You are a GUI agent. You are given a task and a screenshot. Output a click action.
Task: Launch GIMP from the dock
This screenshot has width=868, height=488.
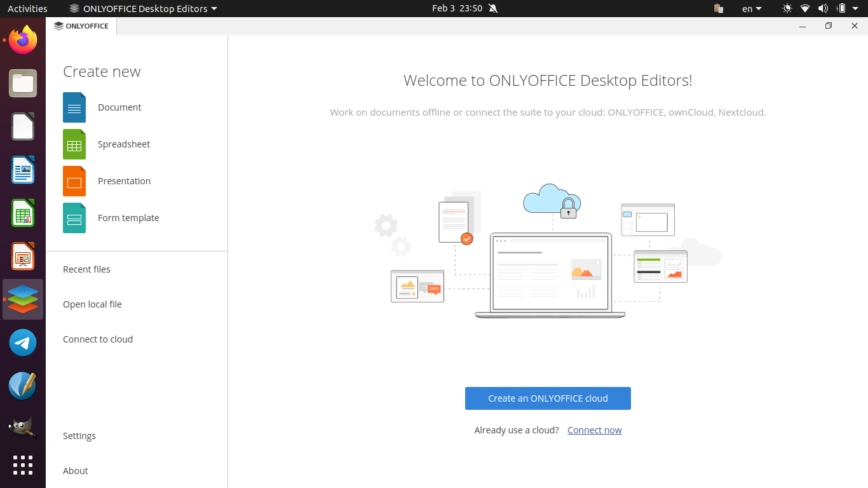click(x=23, y=429)
